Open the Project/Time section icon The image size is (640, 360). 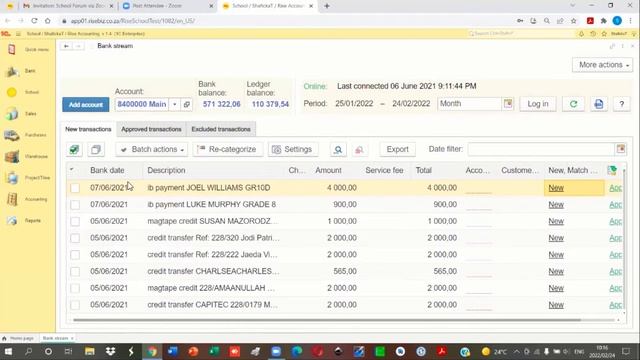tap(12, 178)
